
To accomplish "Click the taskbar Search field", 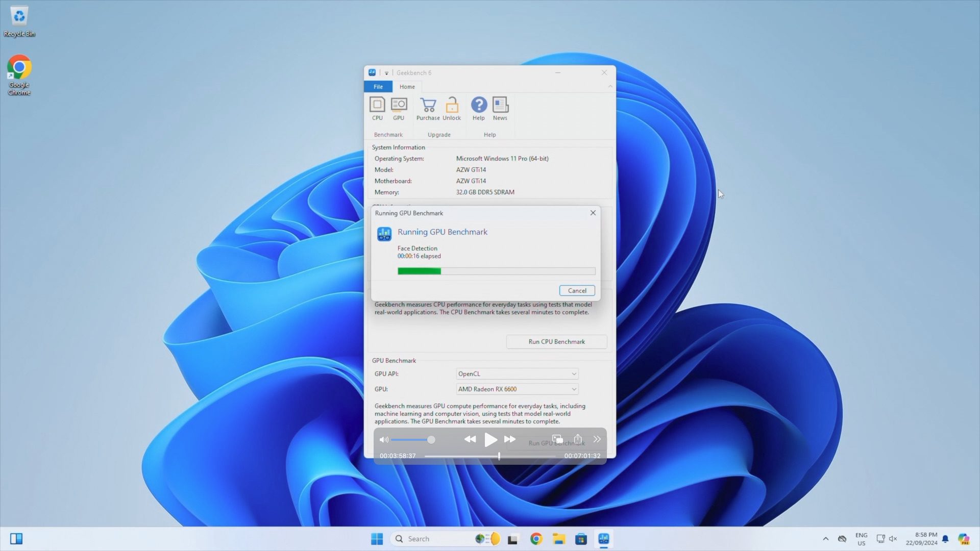I will tap(439, 538).
